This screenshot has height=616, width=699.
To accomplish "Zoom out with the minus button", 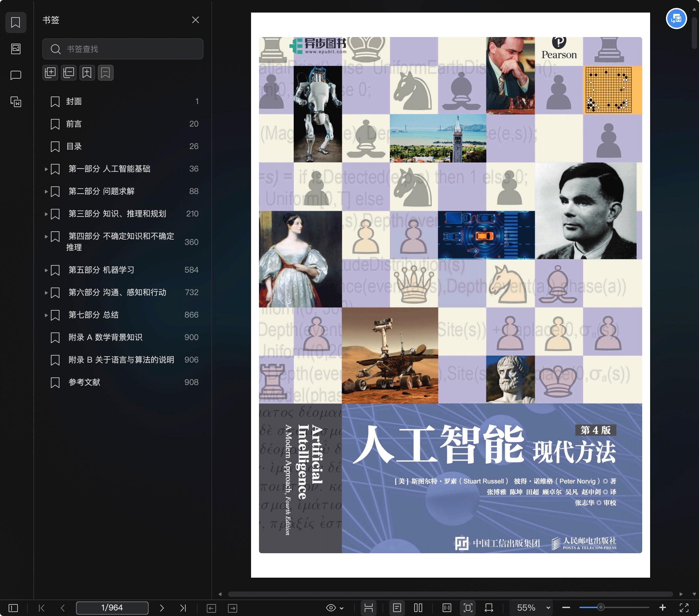I will point(566,608).
